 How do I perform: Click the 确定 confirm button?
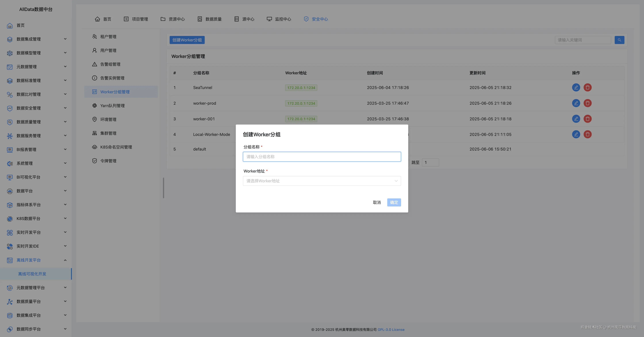394,202
